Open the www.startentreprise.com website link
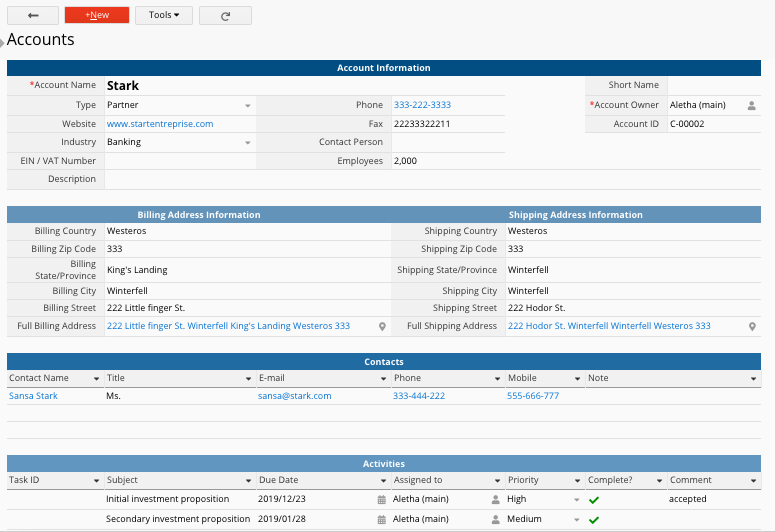Screen dimensions: 775x532 tap(160, 124)
